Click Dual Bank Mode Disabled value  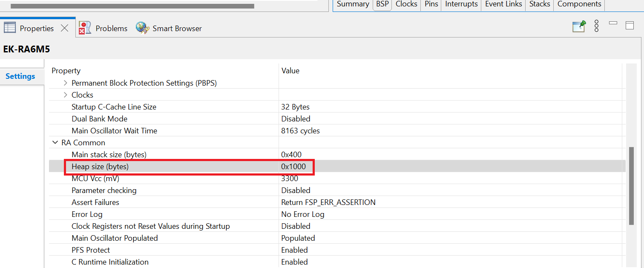(x=296, y=119)
